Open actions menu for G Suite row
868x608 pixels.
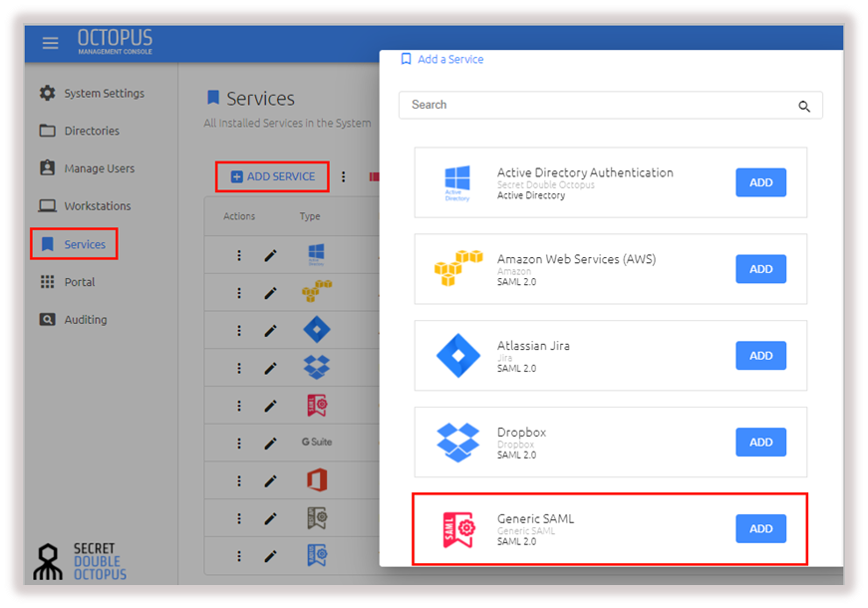point(239,443)
